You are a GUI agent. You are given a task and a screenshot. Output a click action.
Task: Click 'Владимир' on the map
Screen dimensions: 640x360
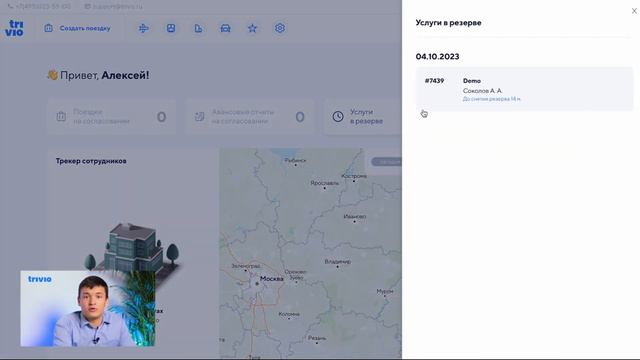(x=338, y=262)
